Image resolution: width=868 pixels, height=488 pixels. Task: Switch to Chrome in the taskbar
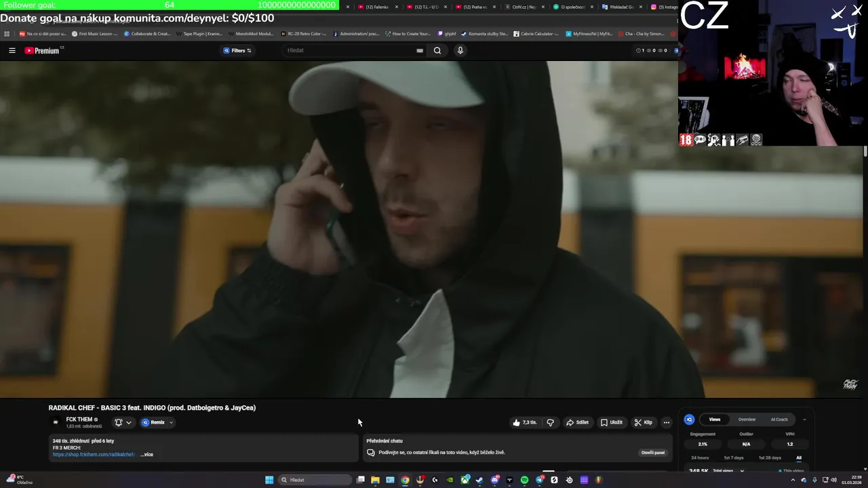pyautogui.click(x=405, y=480)
